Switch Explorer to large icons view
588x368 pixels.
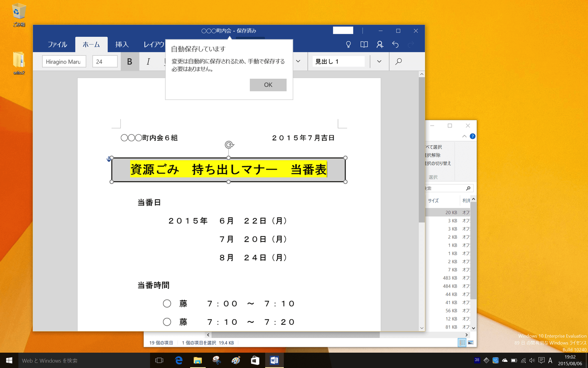470,343
